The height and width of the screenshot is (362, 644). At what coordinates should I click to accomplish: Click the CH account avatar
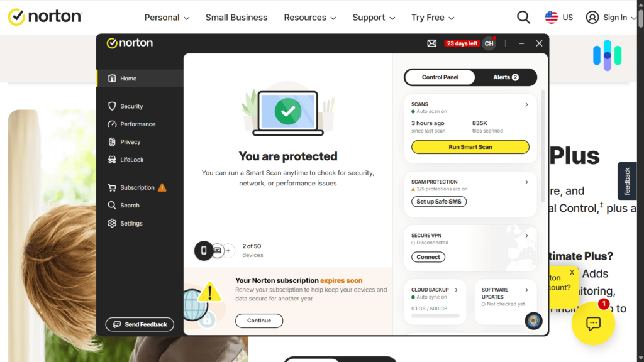click(x=489, y=43)
